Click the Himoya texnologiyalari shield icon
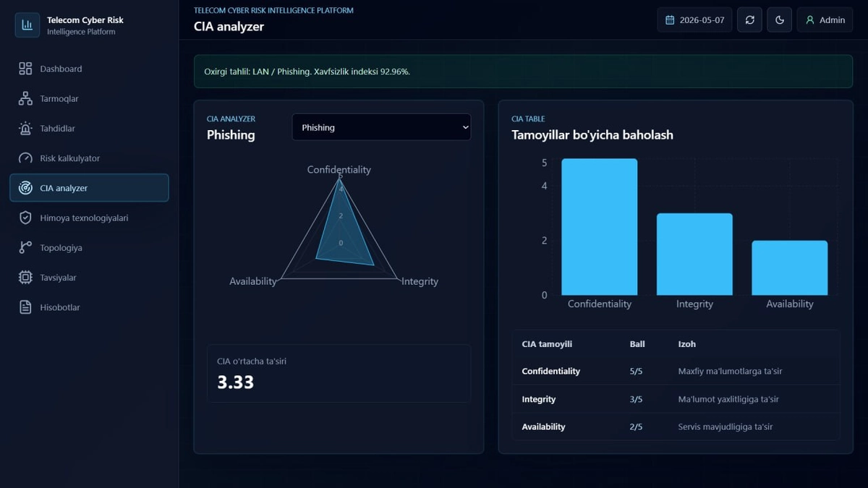Image resolution: width=868 pixels, height=488 pixels. tap(25, 218)
